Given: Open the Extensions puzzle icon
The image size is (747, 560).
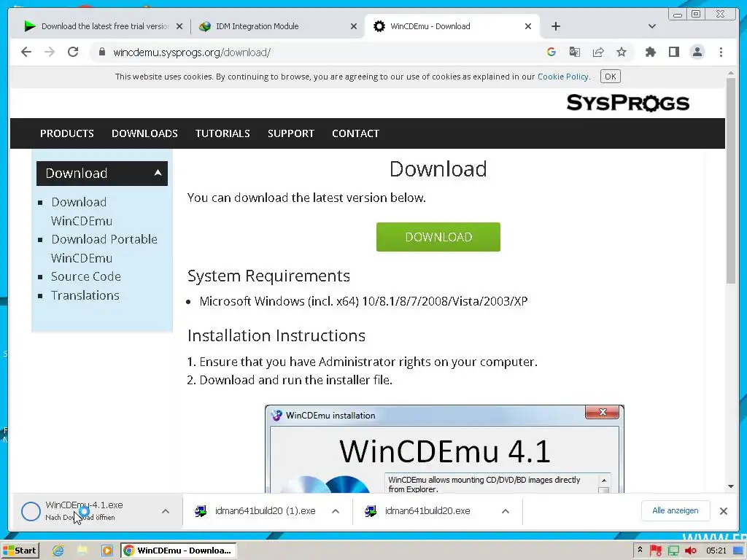Looking at the screenshot, I should [x=650, y=52].
